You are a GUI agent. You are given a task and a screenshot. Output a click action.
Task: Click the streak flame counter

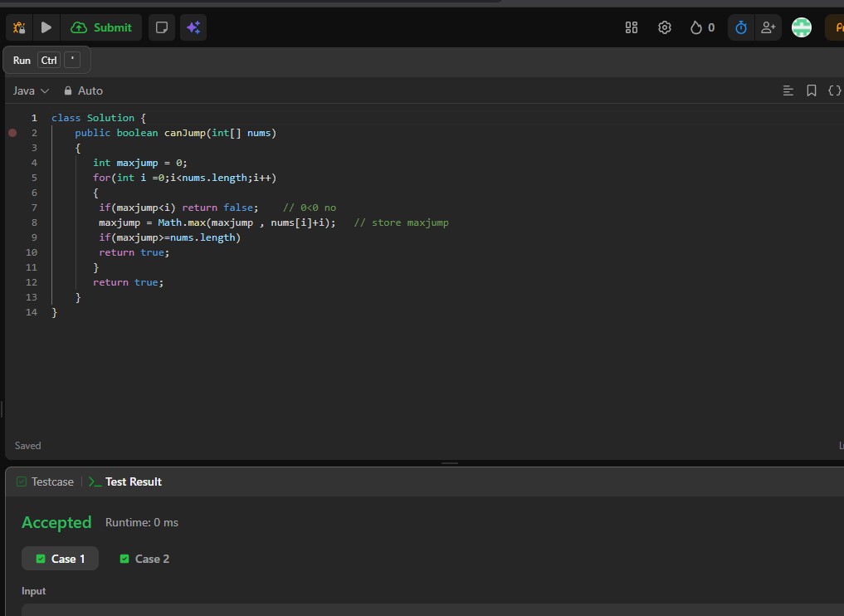pyautogui.click(x=702, y=27)
